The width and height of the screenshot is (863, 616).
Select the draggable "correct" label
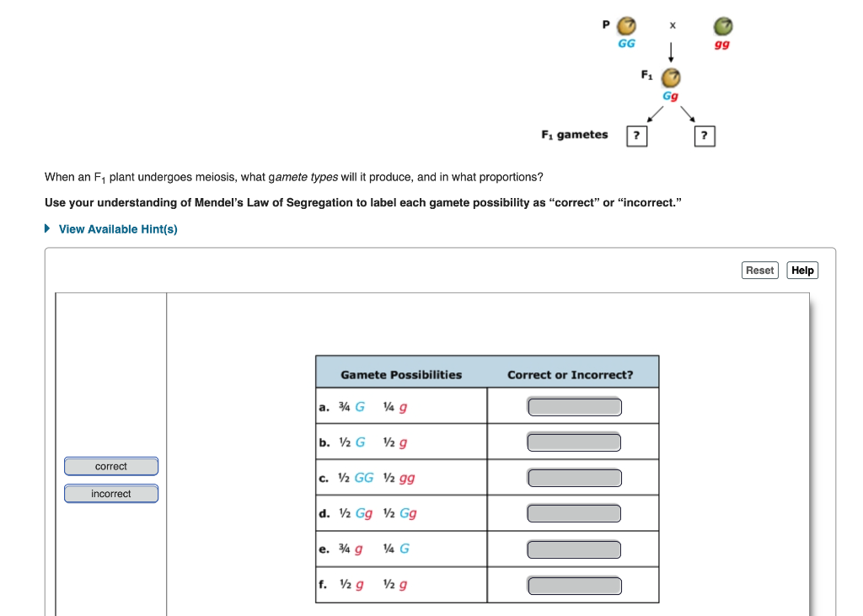[110, 466]
